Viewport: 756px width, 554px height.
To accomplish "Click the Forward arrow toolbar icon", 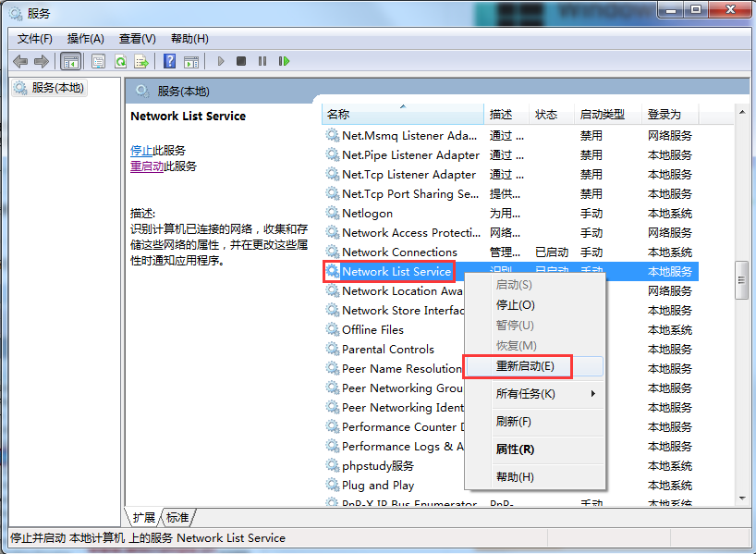I will pyautogui.click(x=41, y=61).
